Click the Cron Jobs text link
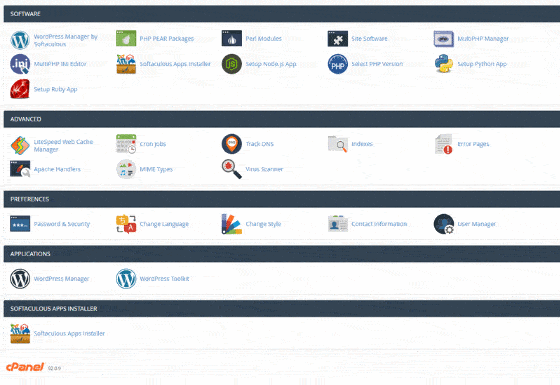This screenshot has width=560, height=385. 153,144
